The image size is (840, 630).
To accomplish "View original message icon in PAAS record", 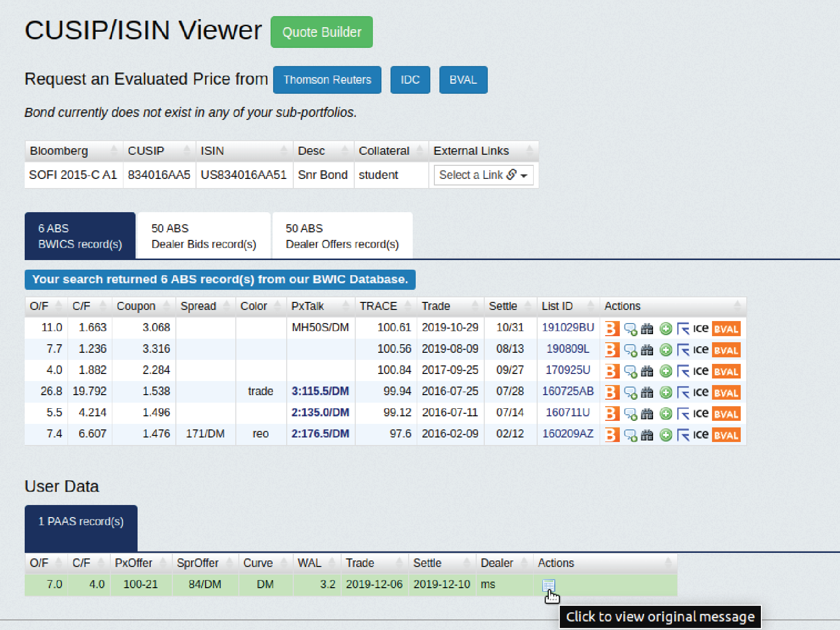I will click(548, 585).
